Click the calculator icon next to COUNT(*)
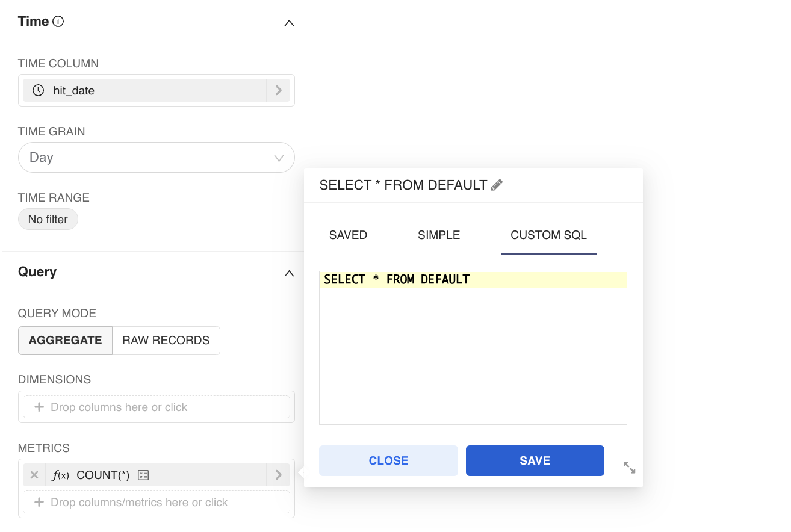 (143, 475)
